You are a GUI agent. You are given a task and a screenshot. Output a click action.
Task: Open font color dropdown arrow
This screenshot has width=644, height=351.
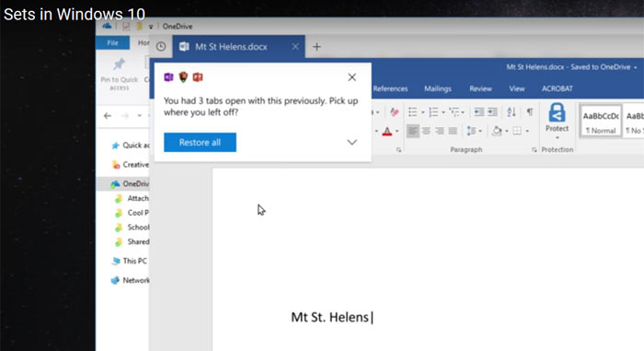tap(397, 132)
